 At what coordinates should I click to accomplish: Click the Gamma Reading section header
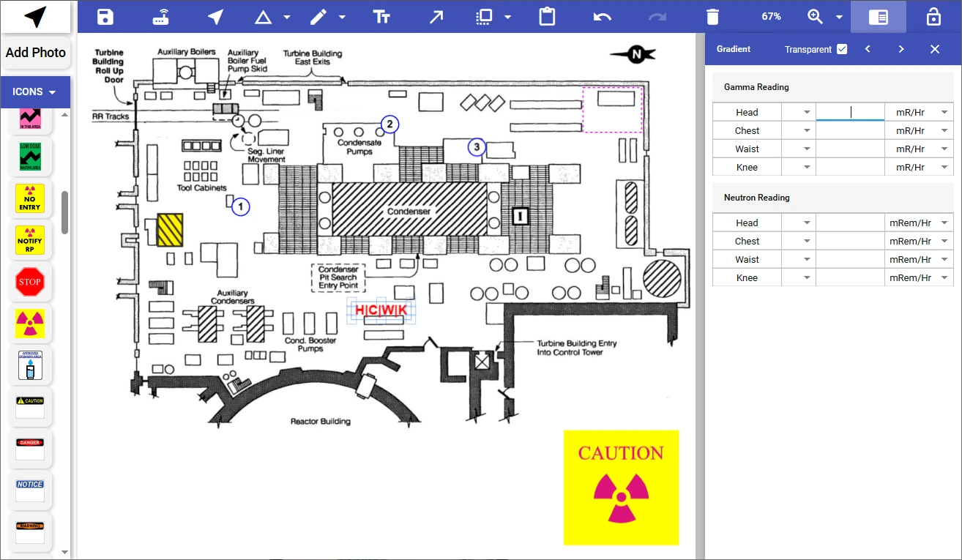833,87
